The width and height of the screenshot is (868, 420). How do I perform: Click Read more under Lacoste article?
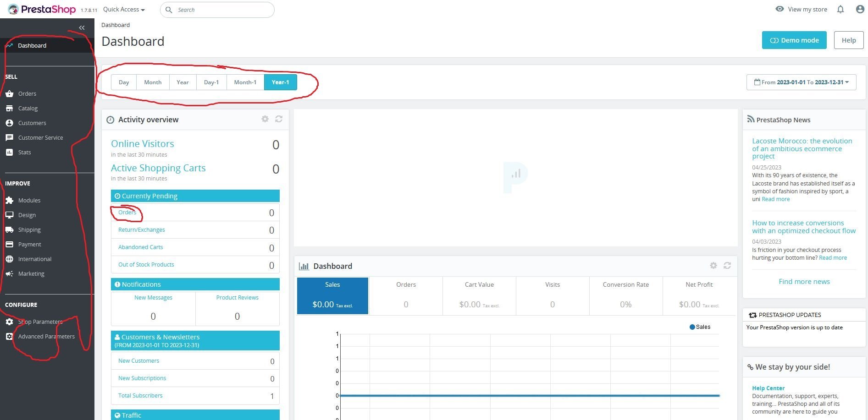click(x=776, y=199)
